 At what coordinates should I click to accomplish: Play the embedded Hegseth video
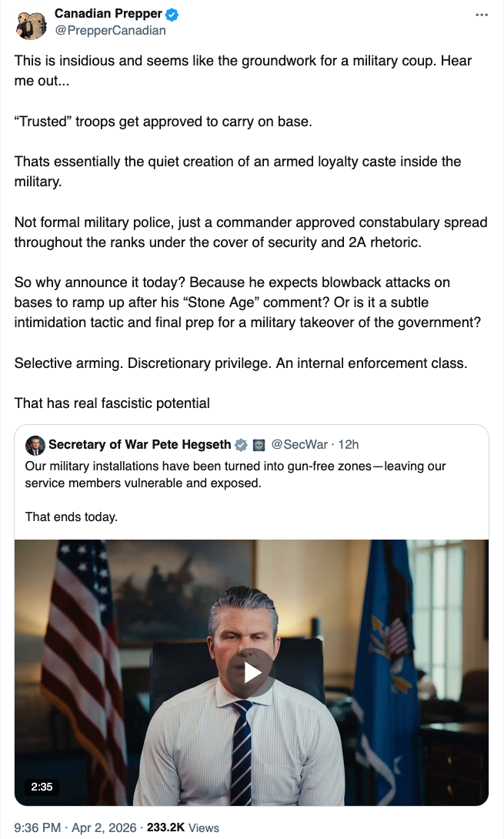tap(252, 672)
